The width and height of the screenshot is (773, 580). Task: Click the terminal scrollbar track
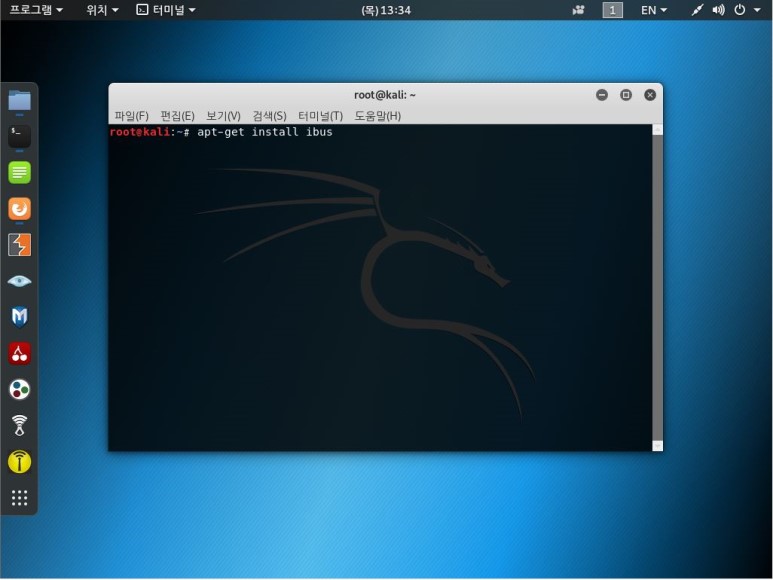pyautogui.click(x=657, y=288)
